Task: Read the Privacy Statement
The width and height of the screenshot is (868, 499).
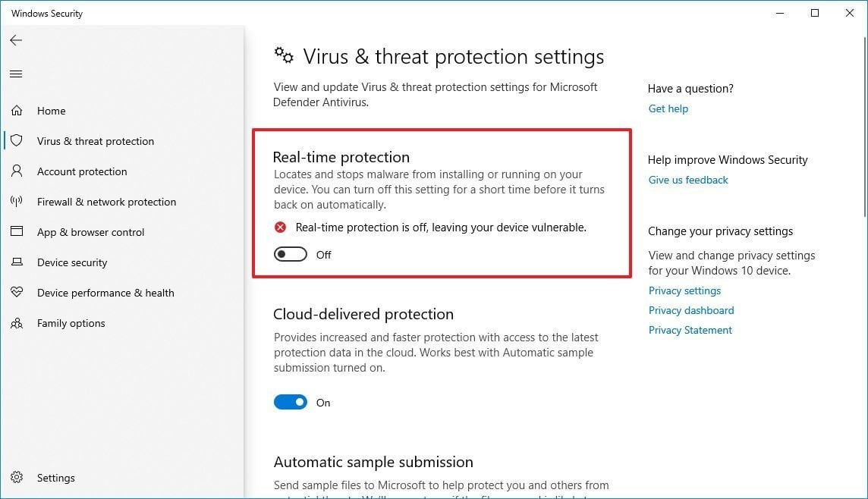Action: pos(690,330)
